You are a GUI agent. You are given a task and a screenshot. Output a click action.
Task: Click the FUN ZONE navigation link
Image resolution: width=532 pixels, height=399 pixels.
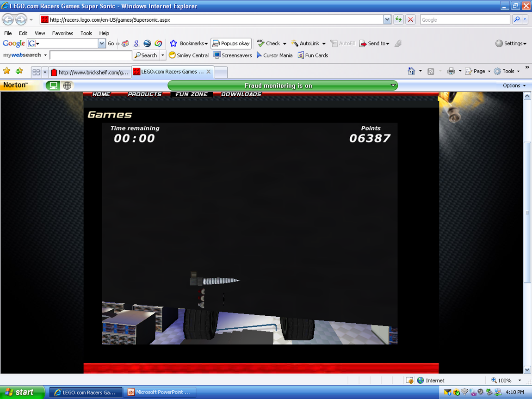tap(192, 94)
